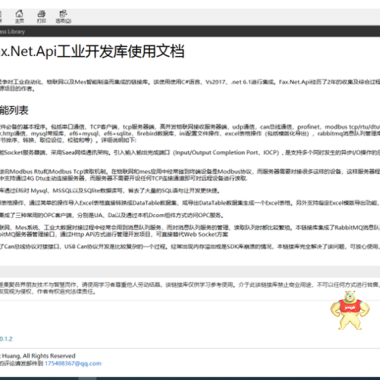
Task: Select the paragraph beginning with Modbus Rtu and Tcp
Action: [x=190, y=175]
